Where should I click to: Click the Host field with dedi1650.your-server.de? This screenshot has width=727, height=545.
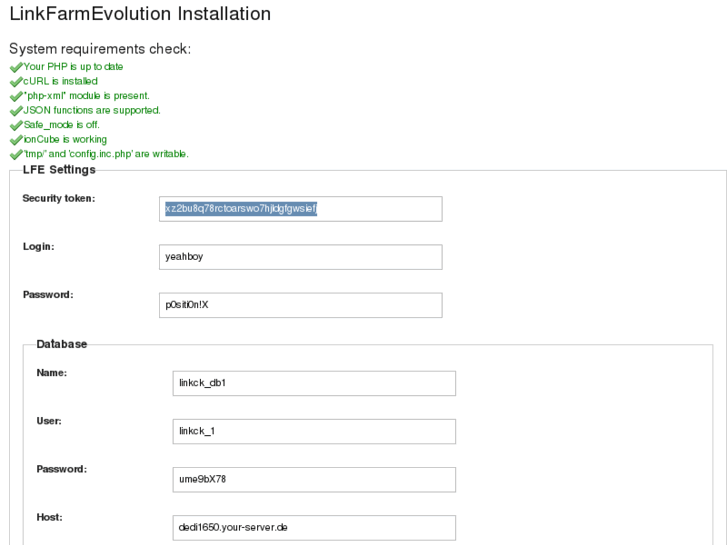(x=314, y=527)
